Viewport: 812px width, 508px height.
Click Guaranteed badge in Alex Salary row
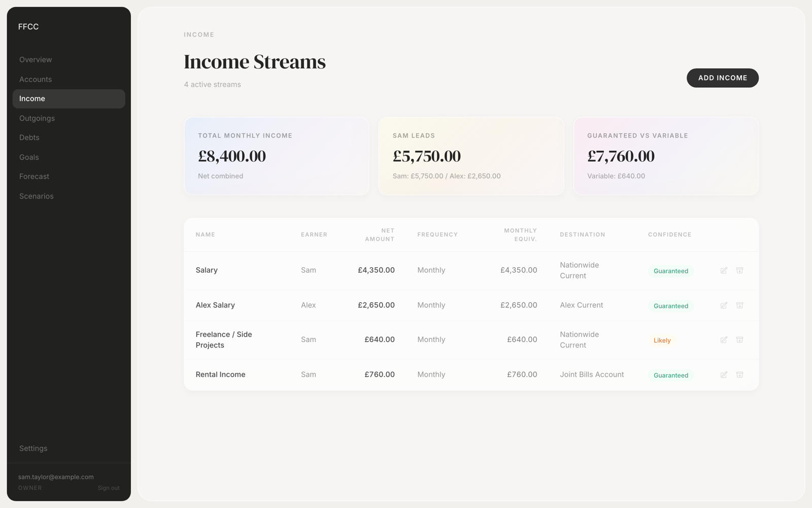click(670, 306)
